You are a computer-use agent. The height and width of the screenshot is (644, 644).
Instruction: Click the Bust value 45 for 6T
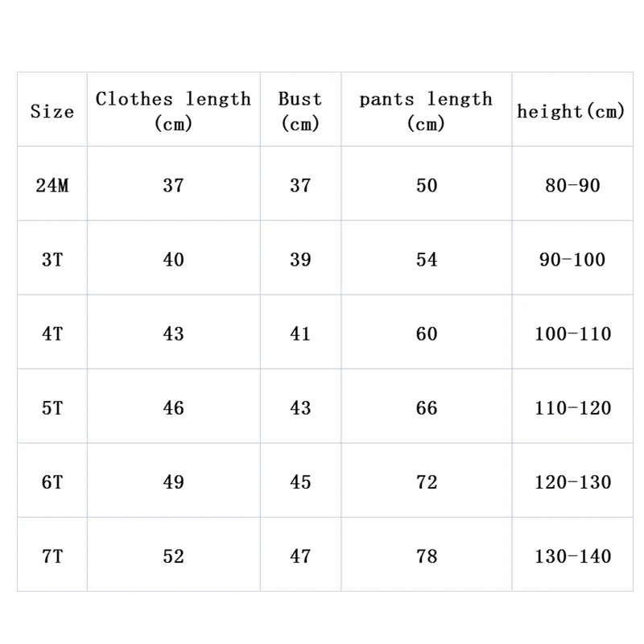[300, 481]
